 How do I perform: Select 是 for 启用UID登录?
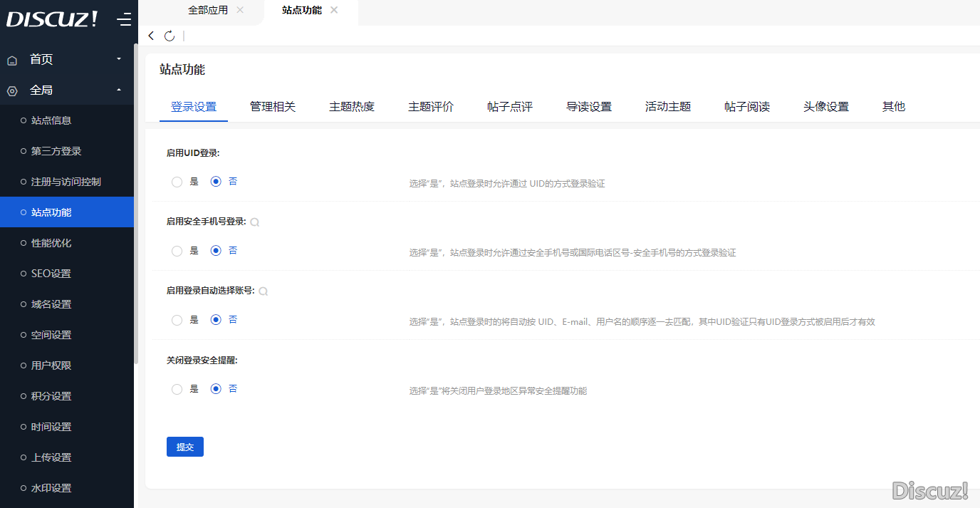tap(177, 182)
